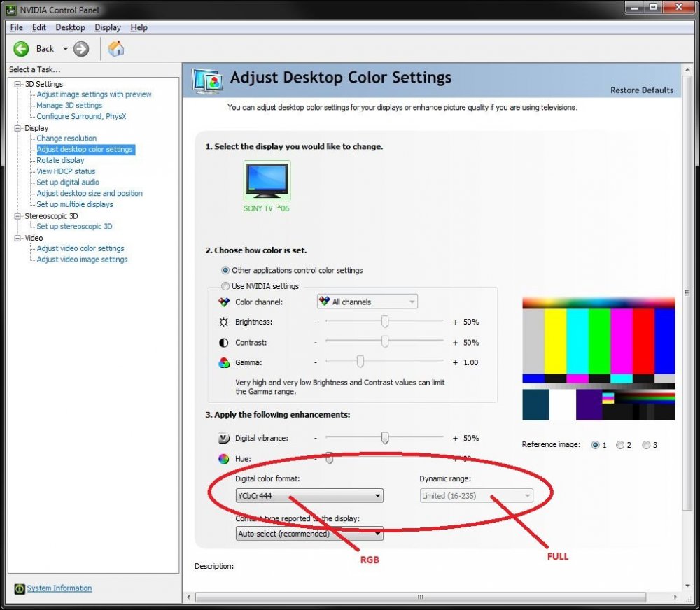Click the horizontal scrollbar at the bottom
The image size is (700, 610).
[x=421, y=597]
